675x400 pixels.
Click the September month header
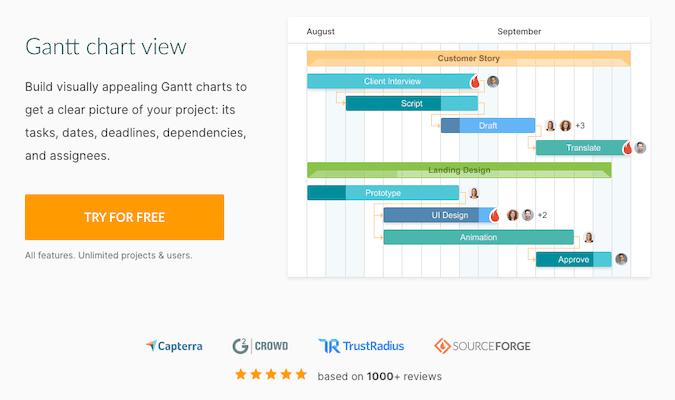point(519,31)
